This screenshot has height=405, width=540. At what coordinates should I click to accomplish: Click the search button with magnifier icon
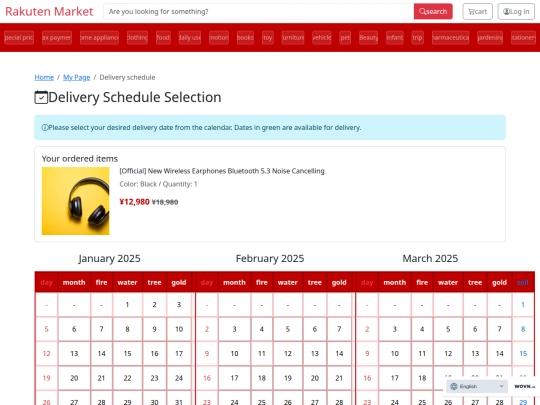(x=433, y=11)
